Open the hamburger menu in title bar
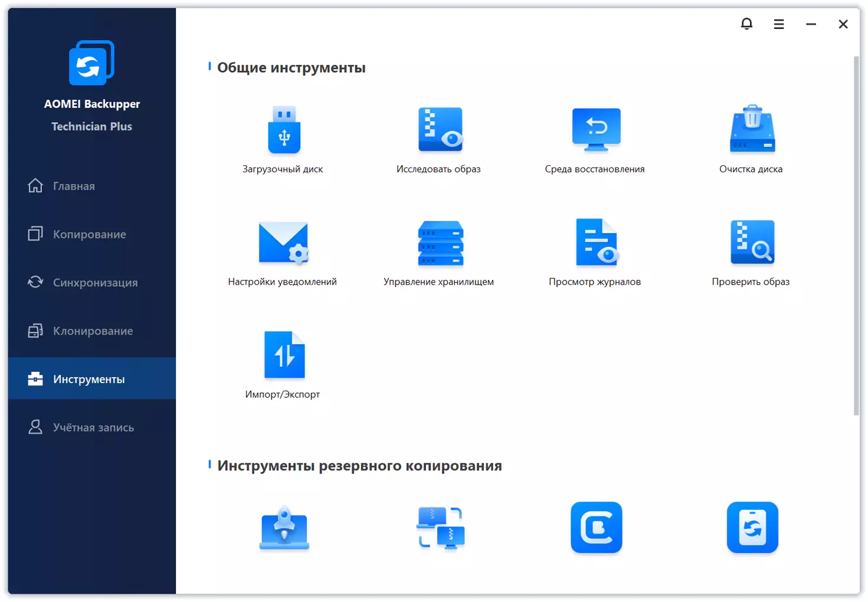The height and width of the screenshot is (602, 868). point(779,24)
